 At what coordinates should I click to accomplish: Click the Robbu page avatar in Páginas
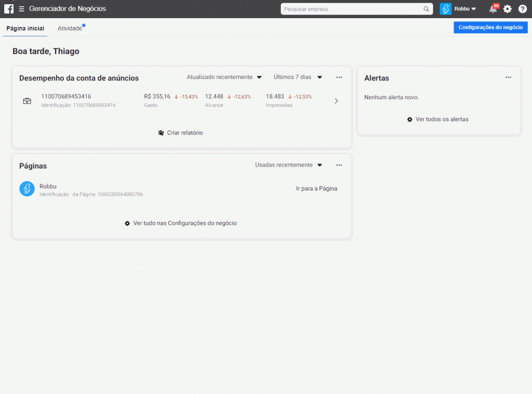[27, 189]
